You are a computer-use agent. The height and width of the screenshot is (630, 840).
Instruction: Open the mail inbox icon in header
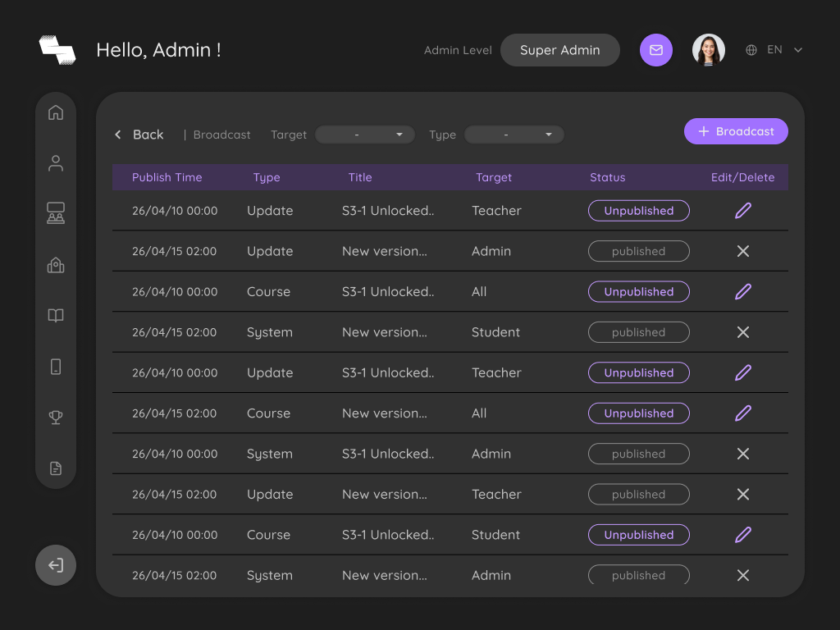[x=656, y=50]
